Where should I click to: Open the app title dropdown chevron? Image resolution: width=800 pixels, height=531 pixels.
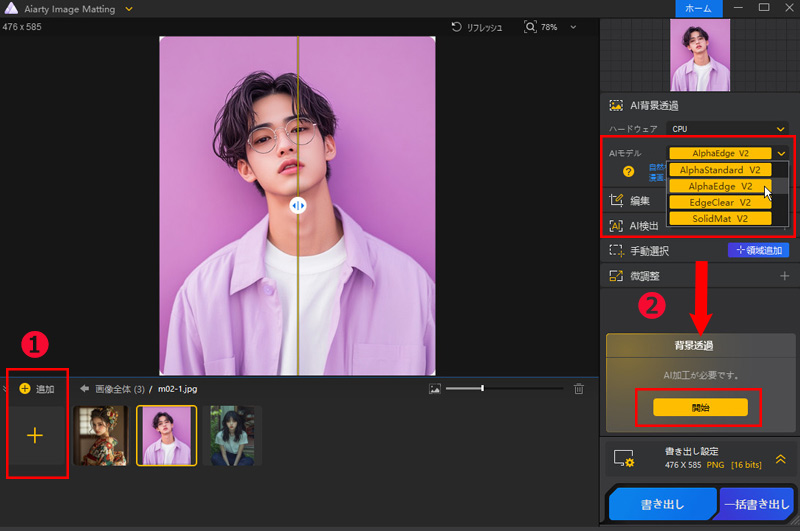(129, 9)
